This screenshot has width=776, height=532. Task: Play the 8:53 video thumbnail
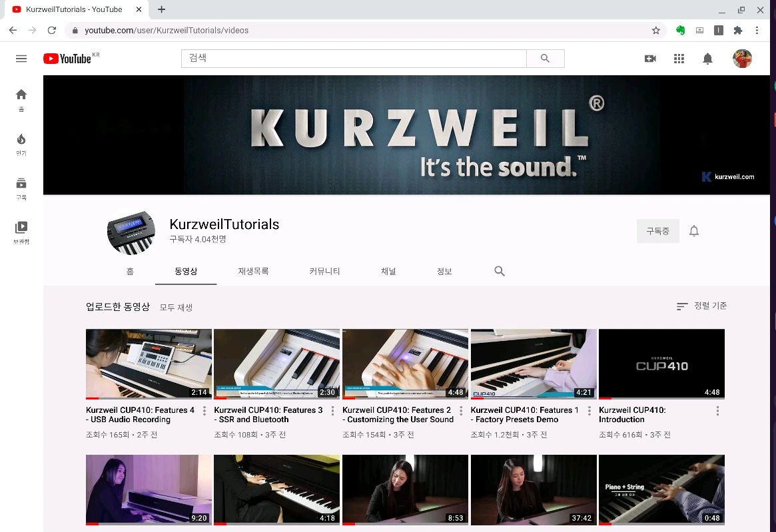[406, 490]
